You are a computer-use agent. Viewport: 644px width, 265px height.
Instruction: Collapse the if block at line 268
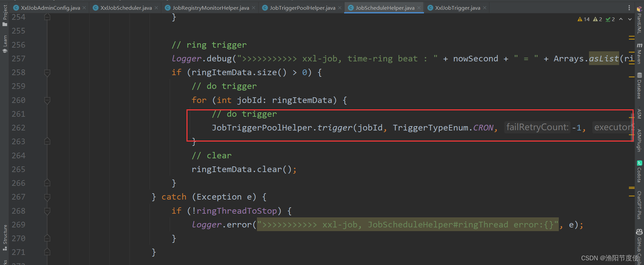click(x=47, y=211)
